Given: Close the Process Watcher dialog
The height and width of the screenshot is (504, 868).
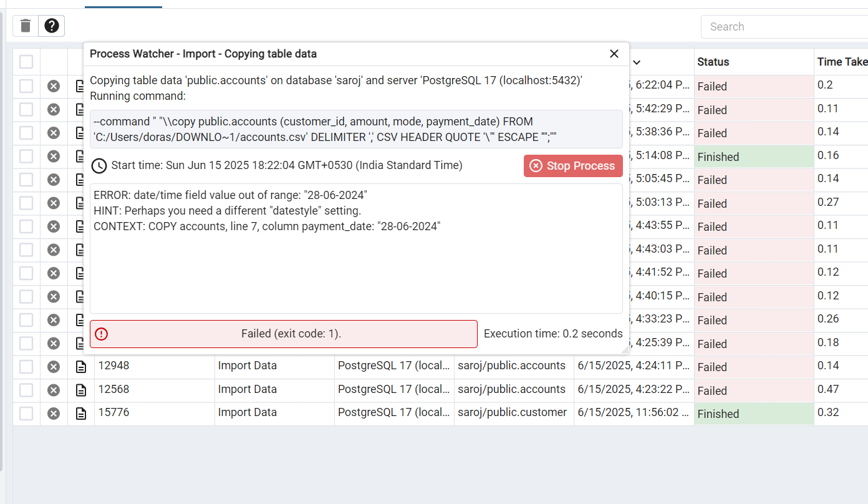Looking at the screenshot, I should pyautogui.click(x=614, y=54).
